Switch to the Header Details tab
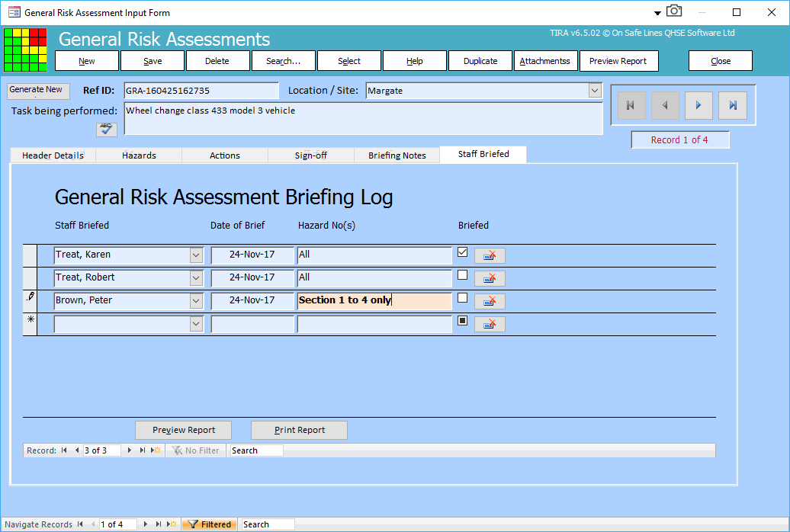The height and width of the screenshot is (532, 790). pos(53,155)
